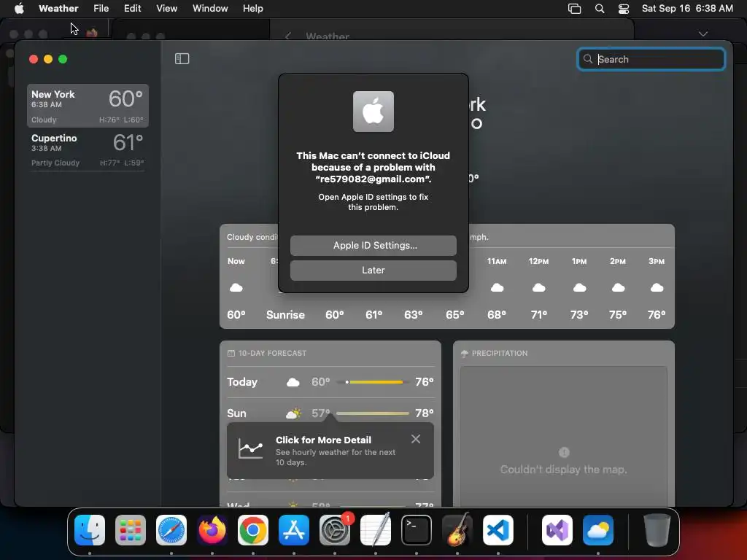Open the Help menu
Screen dimensions: 747x560
click(x=252, y=8)
